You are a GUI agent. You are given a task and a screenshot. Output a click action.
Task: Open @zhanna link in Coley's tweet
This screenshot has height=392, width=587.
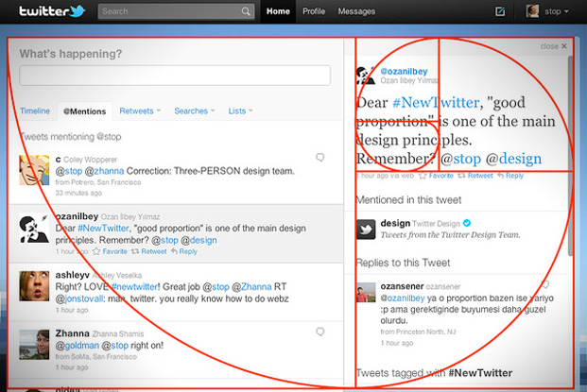point(104,171)
